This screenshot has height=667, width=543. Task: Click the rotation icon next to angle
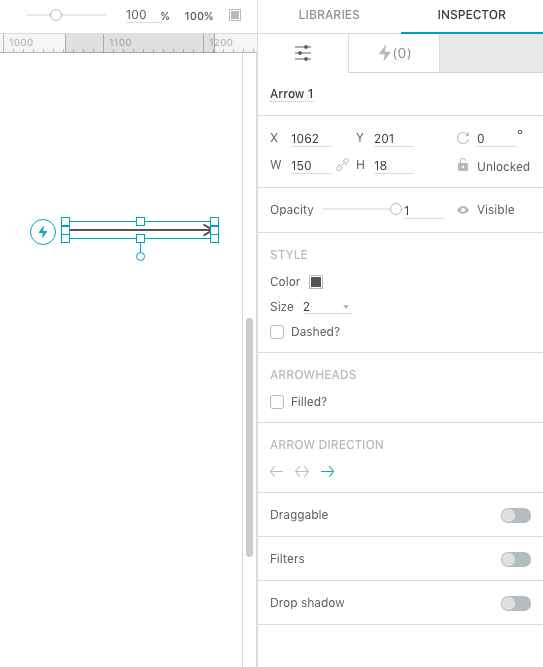[463, 138]
